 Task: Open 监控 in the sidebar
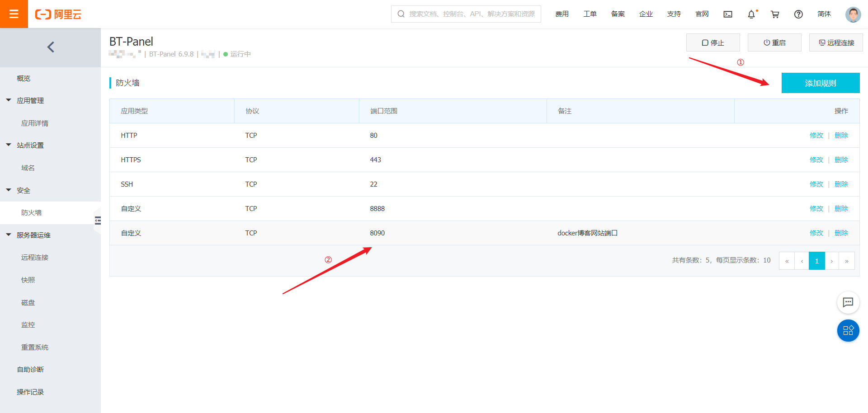point(28,324)
